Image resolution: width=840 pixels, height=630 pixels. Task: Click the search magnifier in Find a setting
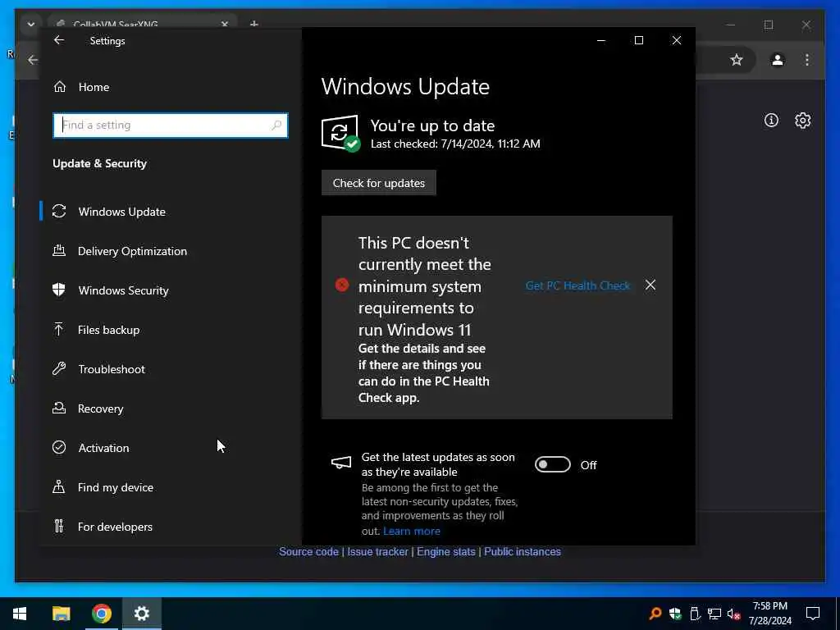pyautogui.click(x=276, y=126)
